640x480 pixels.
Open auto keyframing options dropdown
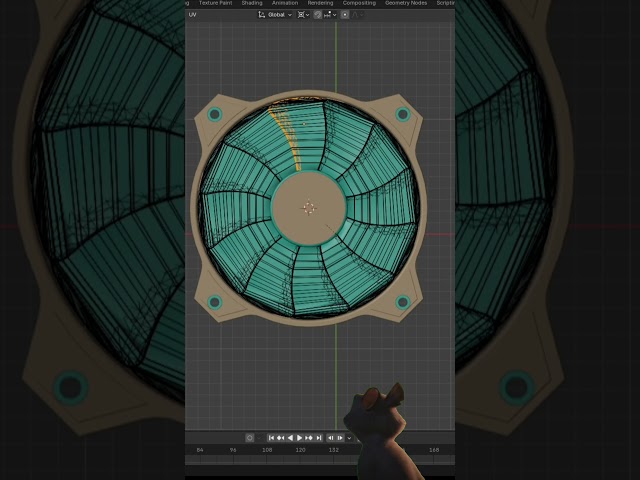[x=259, y=438]
